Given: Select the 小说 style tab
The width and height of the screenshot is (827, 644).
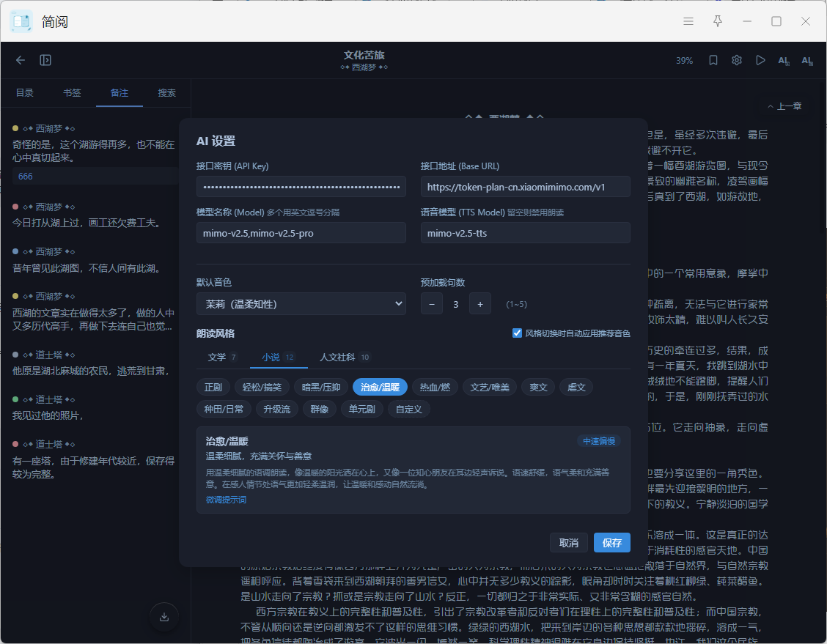Looking at the screenshot, I should (x=279, y=358).
